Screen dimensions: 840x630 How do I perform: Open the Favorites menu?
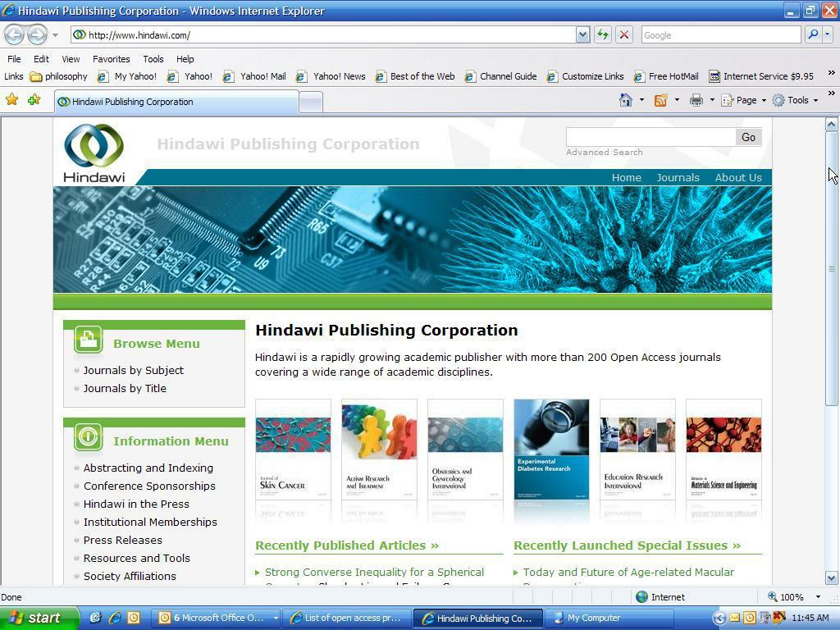111,59
